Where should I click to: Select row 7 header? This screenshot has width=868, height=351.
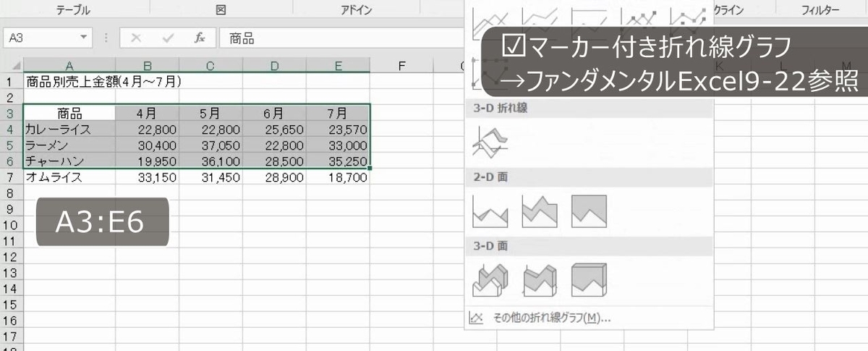12,177
